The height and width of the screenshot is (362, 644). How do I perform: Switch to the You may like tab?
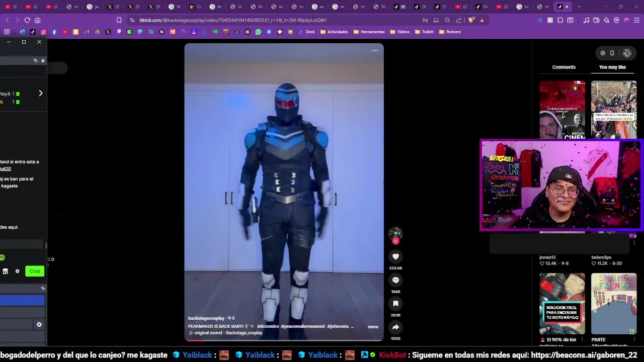point(612,67)
